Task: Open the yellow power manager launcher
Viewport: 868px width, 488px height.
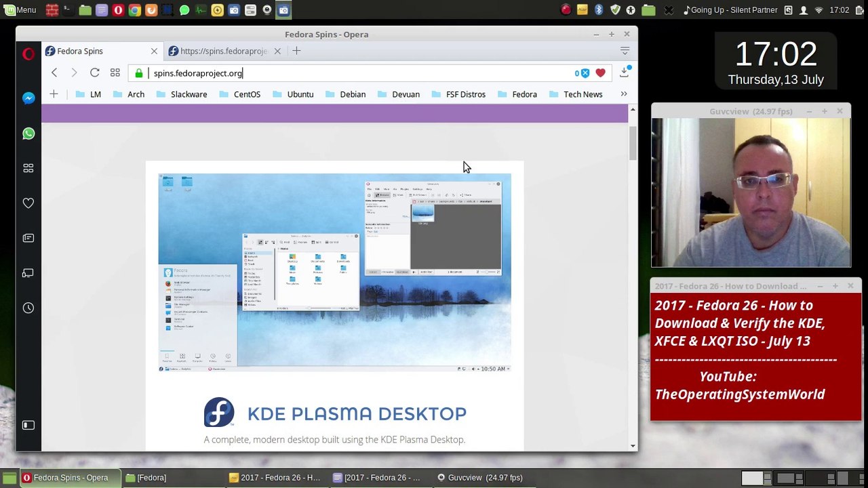Action: [217, 10]
